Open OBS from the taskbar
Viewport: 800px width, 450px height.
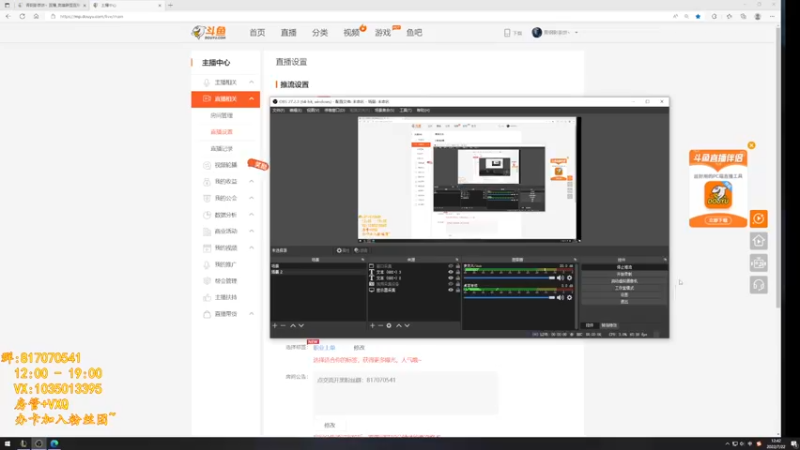[x=39, y=443]
